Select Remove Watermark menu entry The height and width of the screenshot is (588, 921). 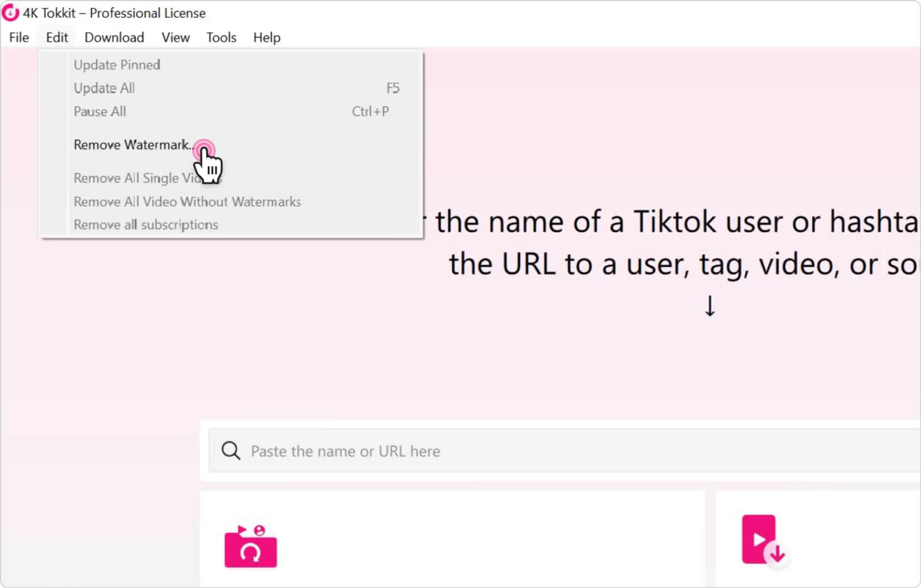(x=132, y=145)
